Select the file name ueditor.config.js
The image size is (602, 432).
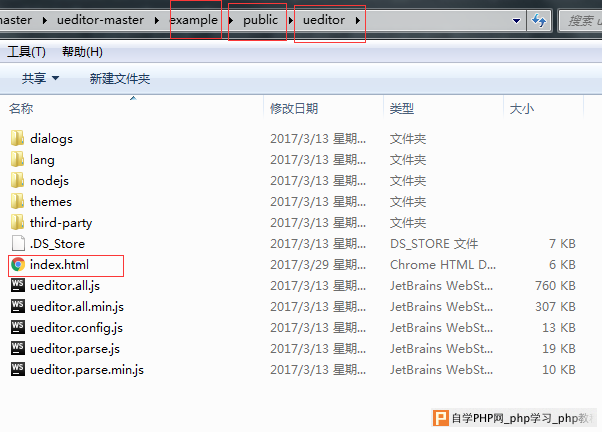76,328
